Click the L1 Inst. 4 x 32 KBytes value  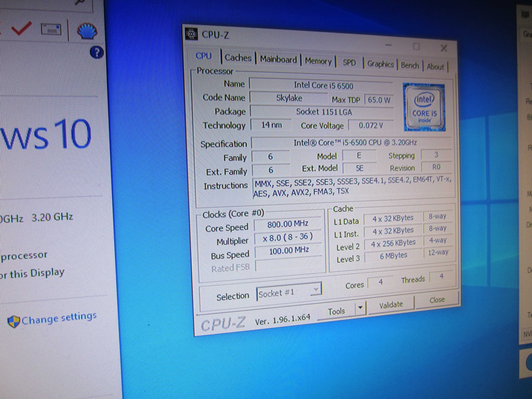(x=393, y=231)
